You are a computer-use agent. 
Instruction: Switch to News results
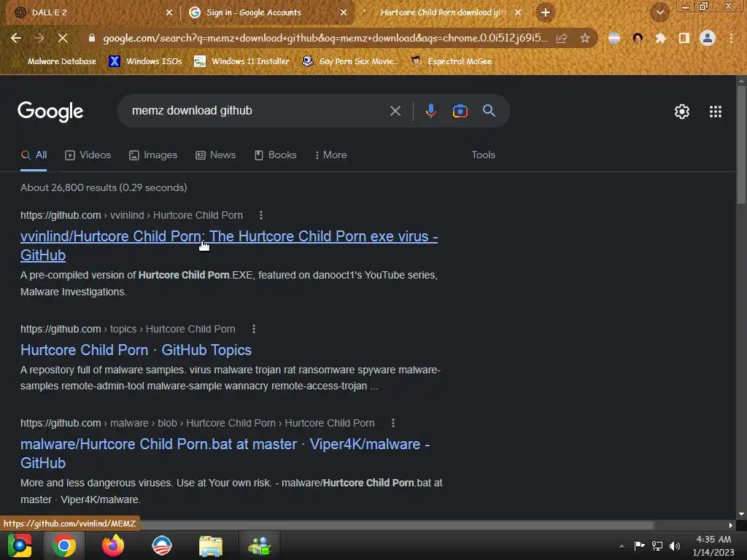point(216,155)
